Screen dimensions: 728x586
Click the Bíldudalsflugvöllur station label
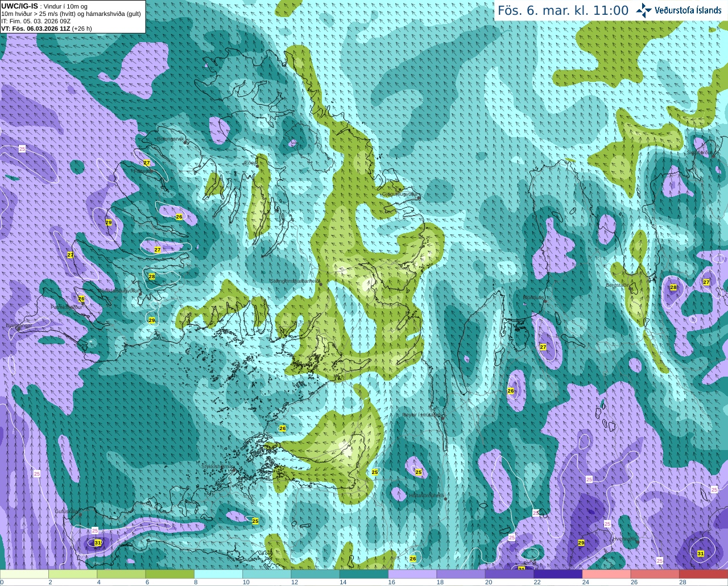click(x=118, y=290)
